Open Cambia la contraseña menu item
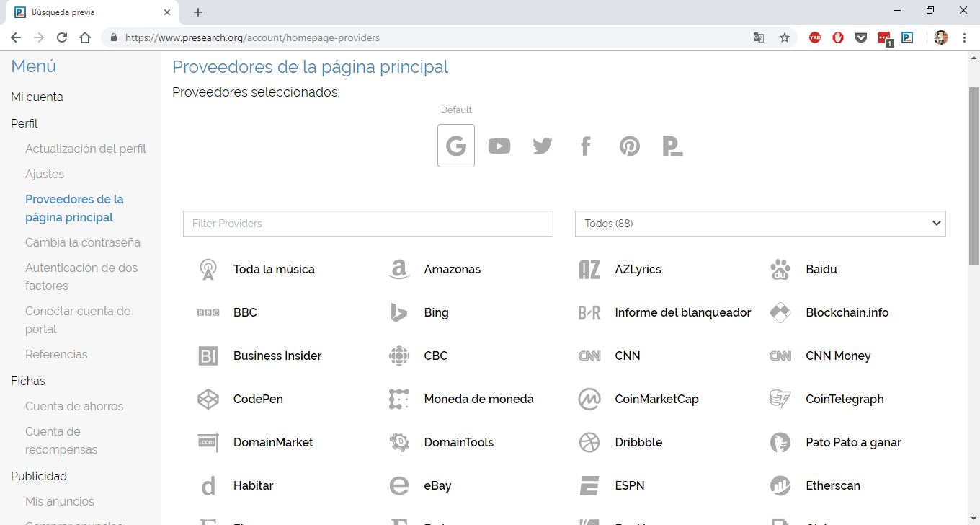980x525 pixels. point(83,242)
